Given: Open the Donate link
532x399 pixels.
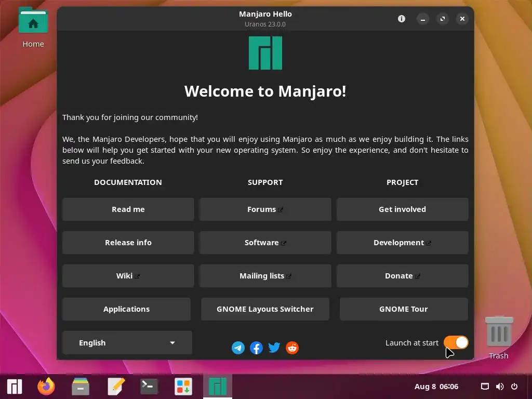Looking at the screenshot, I should pyautogui.click(x=403, y=276).
